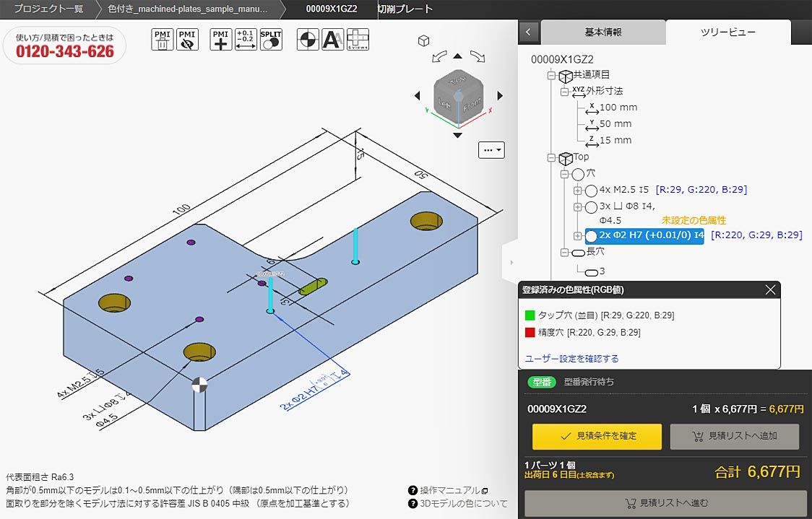
Task: Show the 6 views layout
Action: (x=358, y=40)
